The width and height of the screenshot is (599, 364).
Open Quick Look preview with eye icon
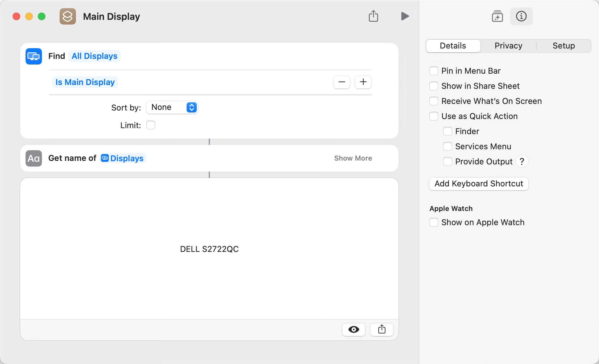point(354,330)
